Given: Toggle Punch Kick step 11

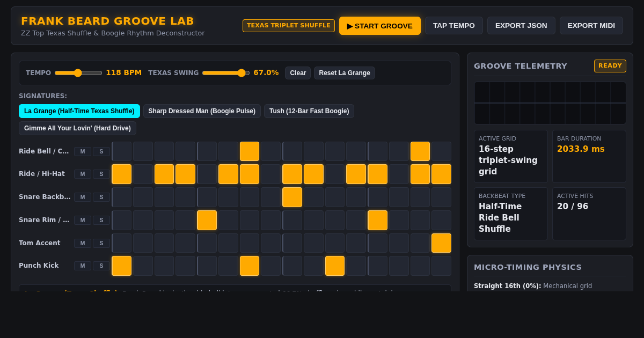Looking at the screenshot, I should [x=335, y=266].
